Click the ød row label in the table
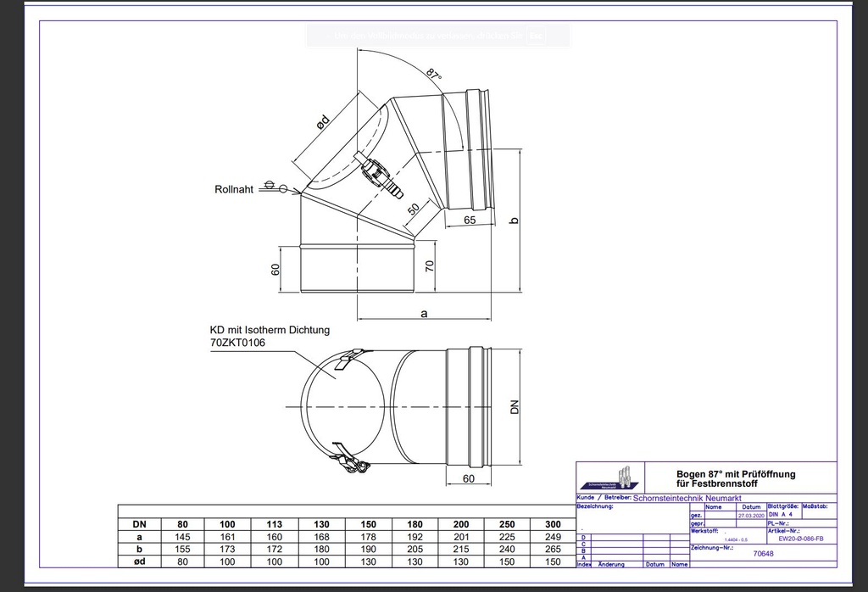Screen dimensions: 868x592 tap(140, 561)
